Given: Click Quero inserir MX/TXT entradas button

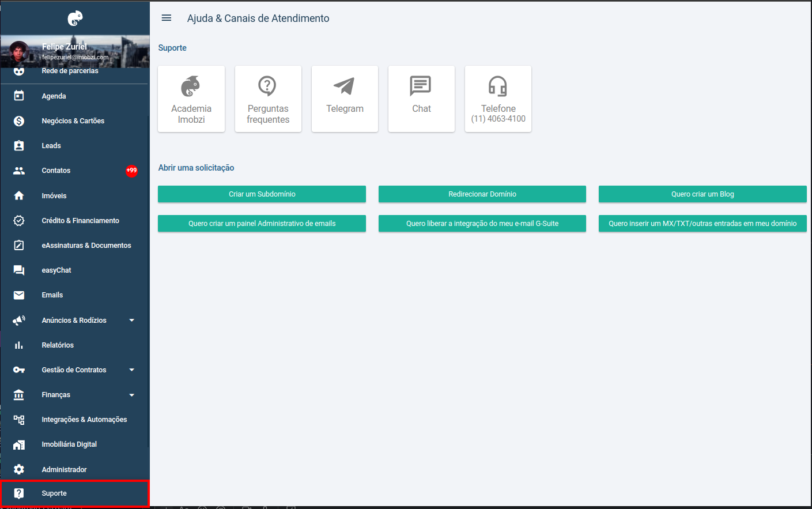Looking at the screenshot, I should [x=703, y=224].
